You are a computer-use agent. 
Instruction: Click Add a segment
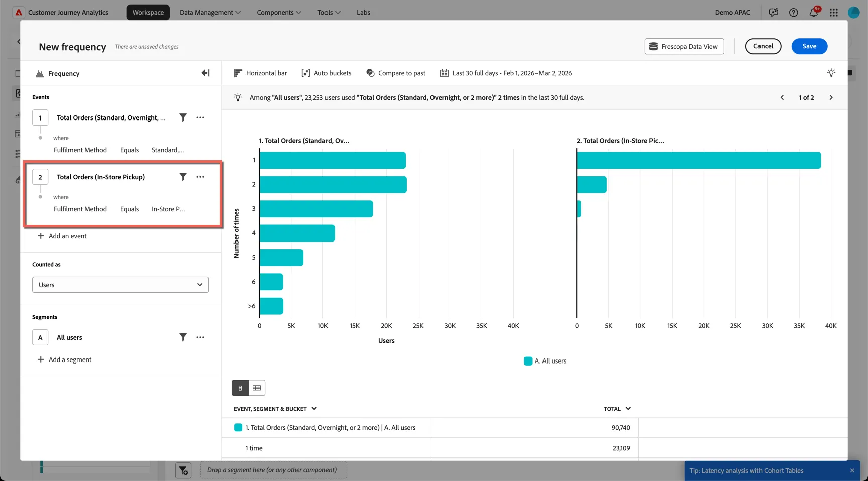(x=65, y=359)
